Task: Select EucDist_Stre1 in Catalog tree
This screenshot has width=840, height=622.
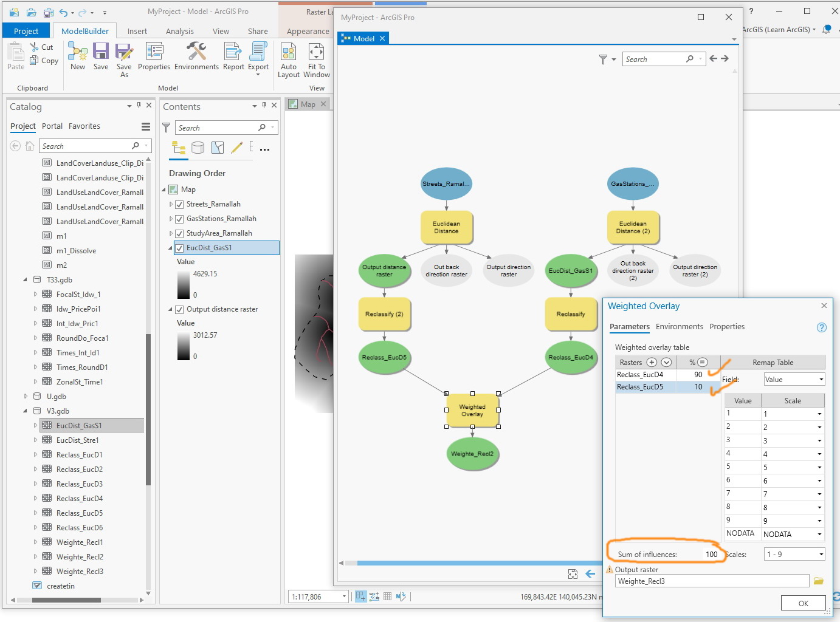Action: (x=77, y=440)
